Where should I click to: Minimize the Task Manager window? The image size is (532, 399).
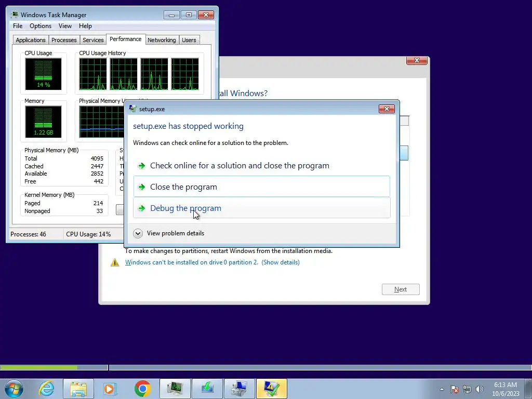[171, 15]
